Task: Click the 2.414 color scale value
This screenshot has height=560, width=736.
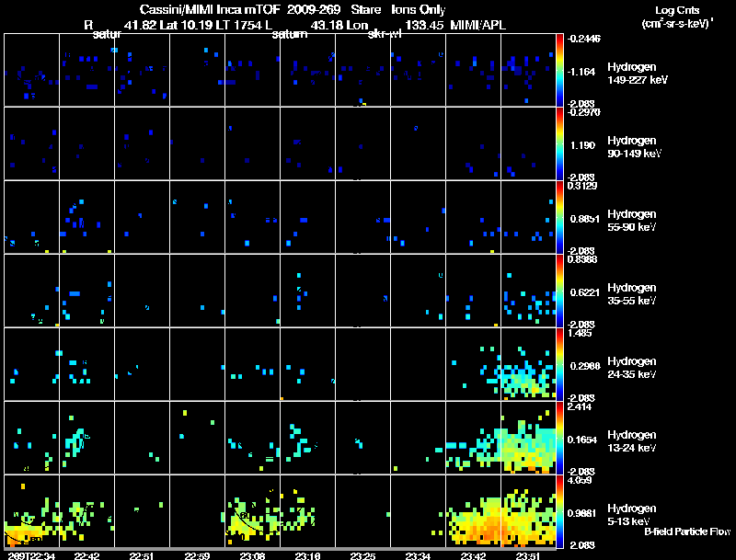Action: (x=580, y=406)
